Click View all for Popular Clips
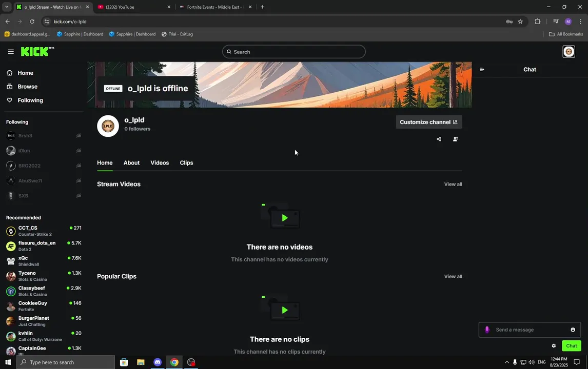Screen dimensions: 588x369 tap(453, 276)
